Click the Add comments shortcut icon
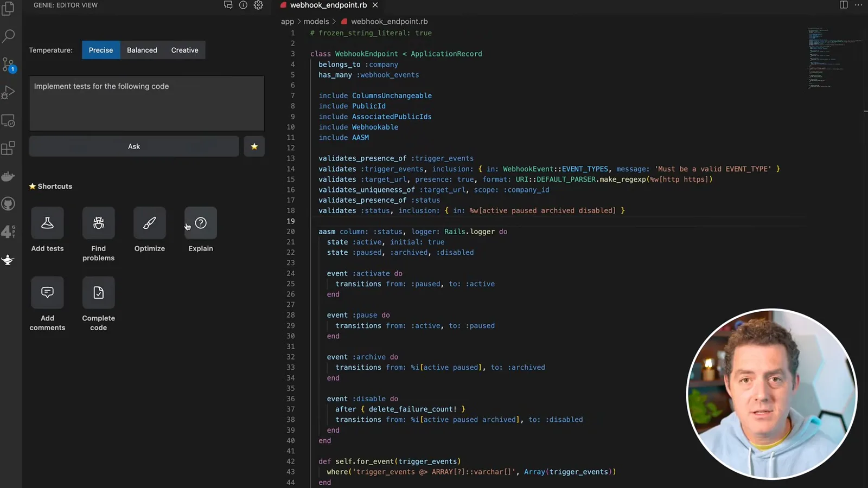The height and width of the screenshot is (488, 868). pos(47,293)
